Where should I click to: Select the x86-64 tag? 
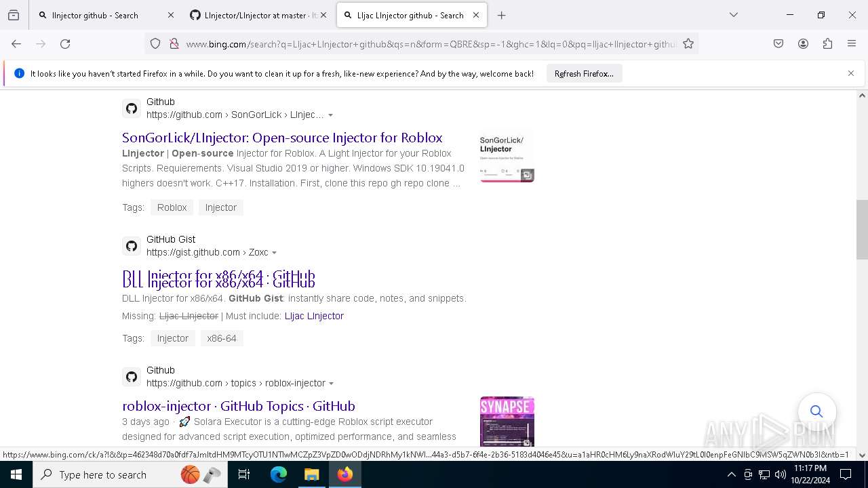click(222, 338)
